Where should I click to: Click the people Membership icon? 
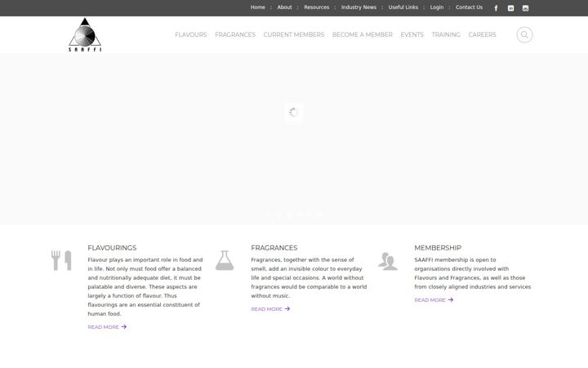[388, 262]
